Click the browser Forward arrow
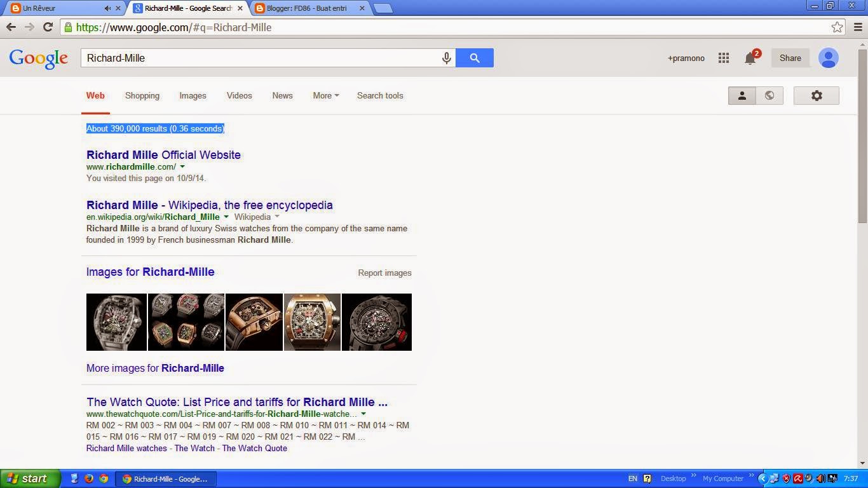The height and width of the screenshot is (488, 868). [29, 27]
